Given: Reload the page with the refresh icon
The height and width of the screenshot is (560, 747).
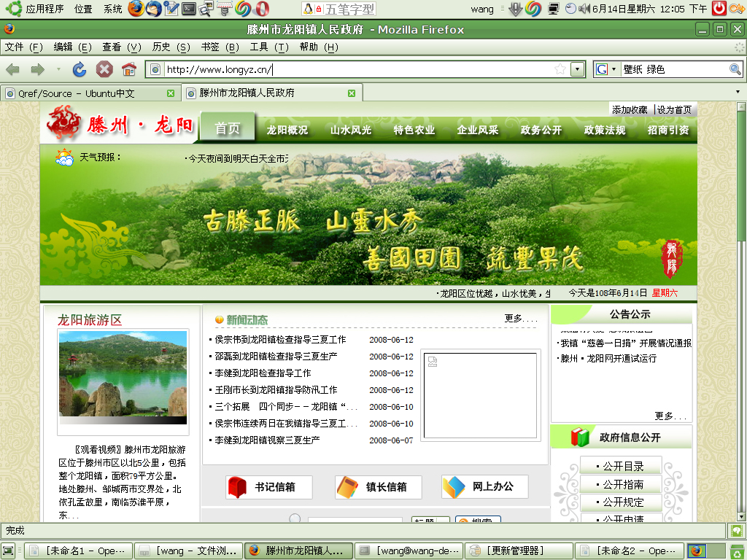Looking at the screenshot, I should 79,69.
